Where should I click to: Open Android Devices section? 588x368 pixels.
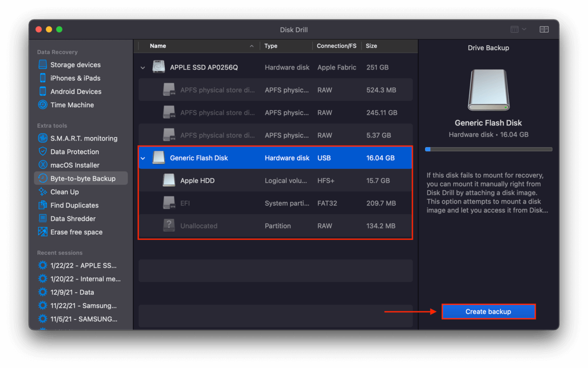(76, 92)
